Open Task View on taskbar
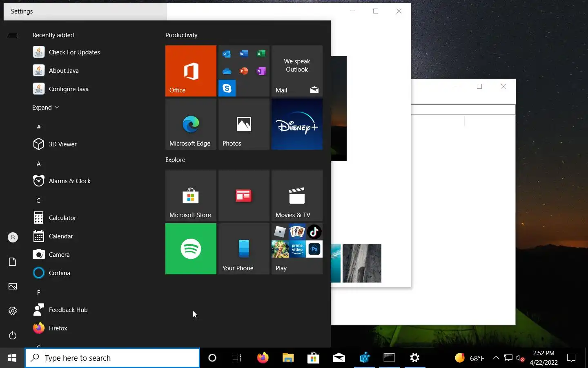Screen dimensions: 588x368 [x=237, y=358]
